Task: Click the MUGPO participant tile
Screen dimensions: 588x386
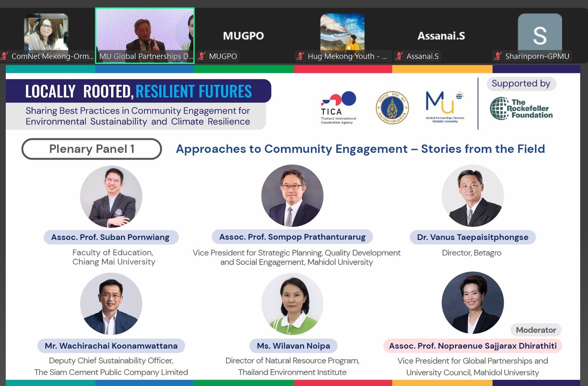Action: pyautogui.click(x=244, y=36)
